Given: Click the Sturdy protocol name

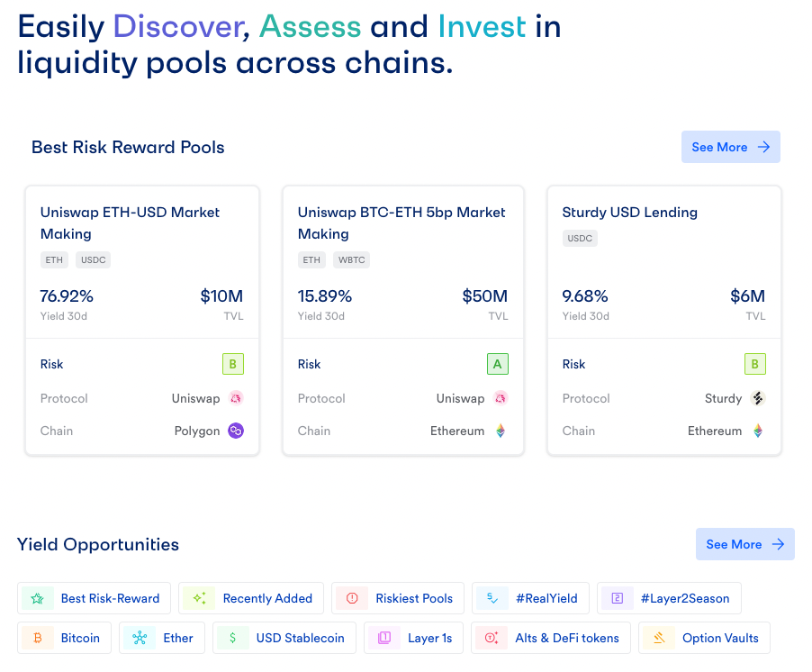Looking at the screenshot, I should [723, 398].
